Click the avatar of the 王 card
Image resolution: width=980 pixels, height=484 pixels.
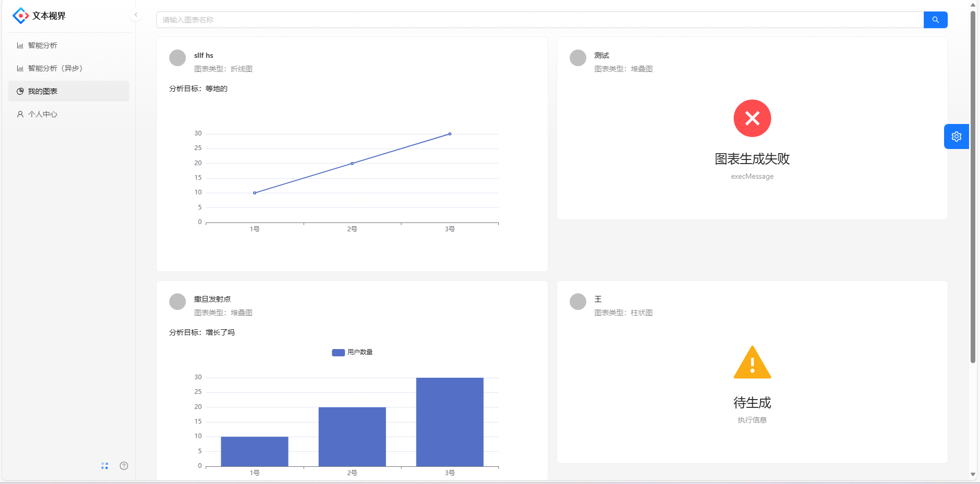578,302
